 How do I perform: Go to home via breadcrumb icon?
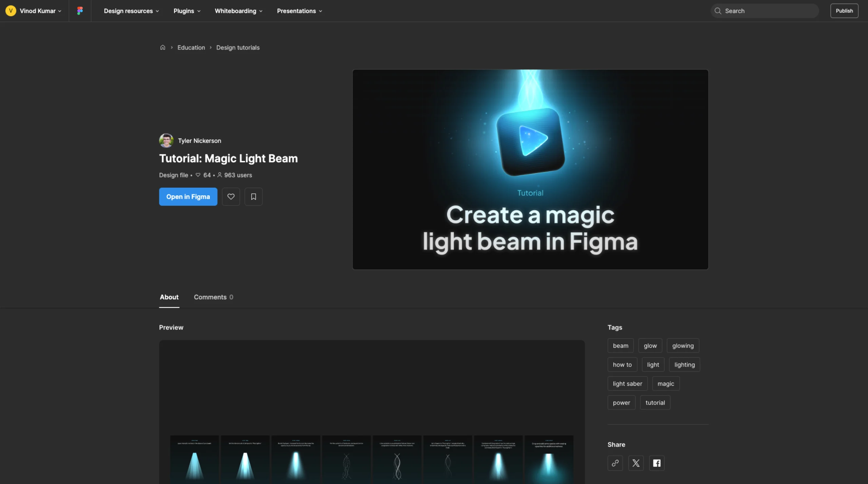[x=163, y=47]
